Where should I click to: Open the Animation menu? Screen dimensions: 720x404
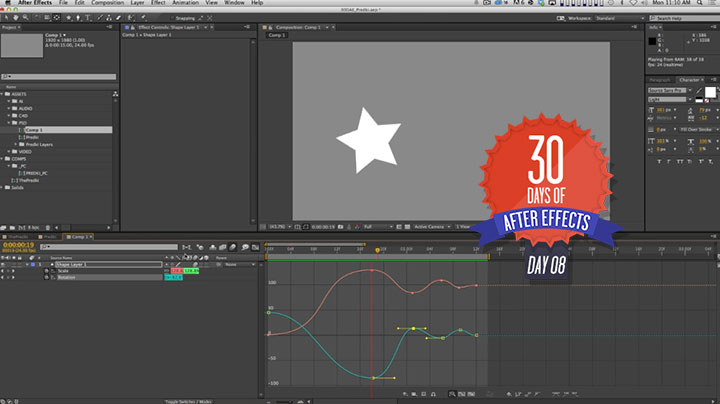pos(186,3)
